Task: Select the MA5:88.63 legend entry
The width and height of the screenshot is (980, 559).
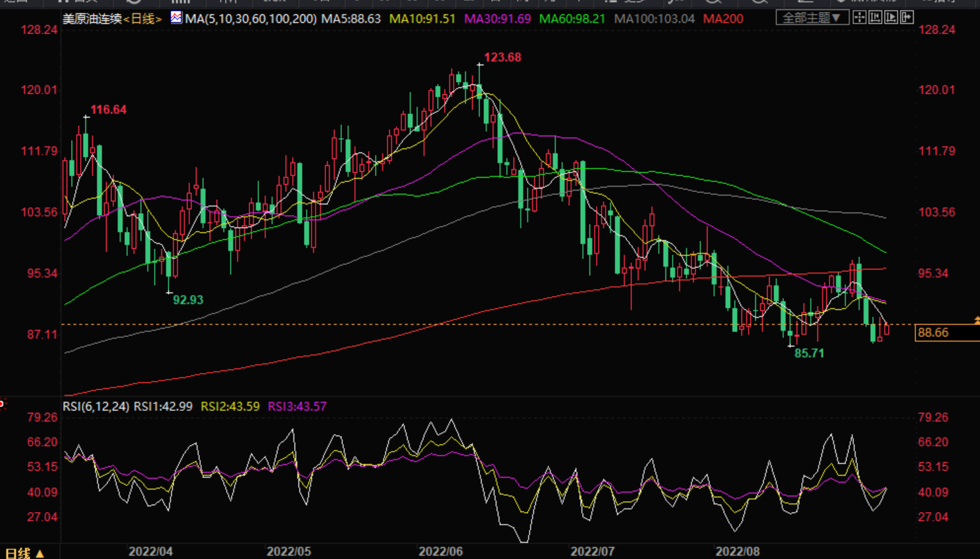Action: coord(351,19)
